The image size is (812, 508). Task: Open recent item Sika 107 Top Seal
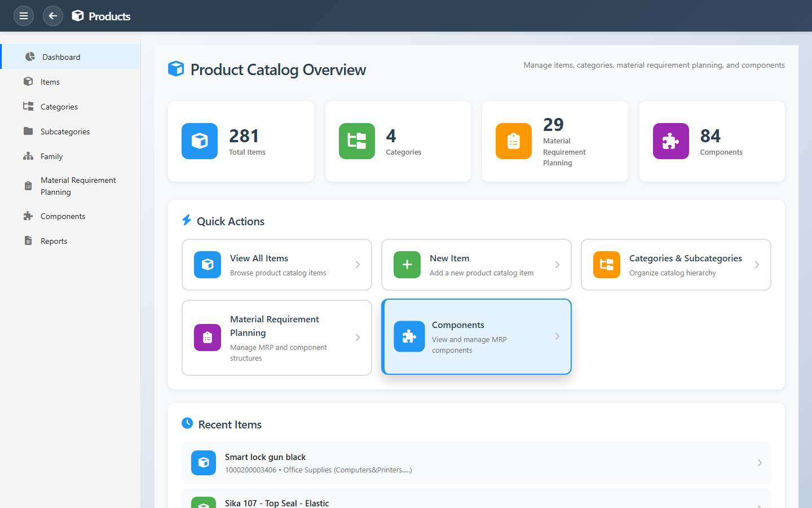[x=277, y=502]
